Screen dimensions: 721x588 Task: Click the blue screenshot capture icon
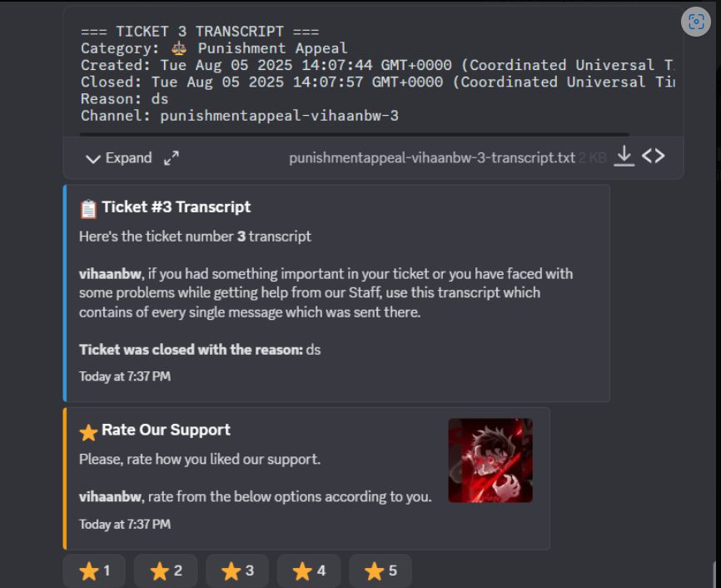coord(696,22)
